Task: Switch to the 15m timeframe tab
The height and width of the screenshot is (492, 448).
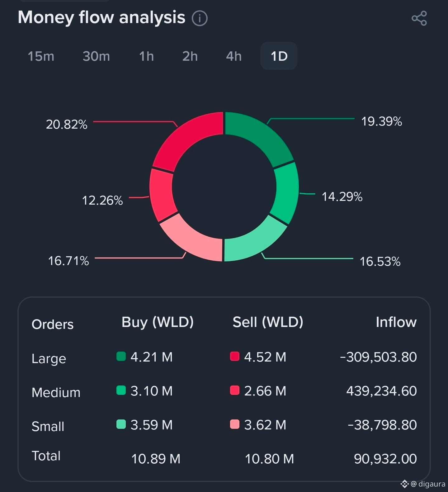Action: [41, 56]
